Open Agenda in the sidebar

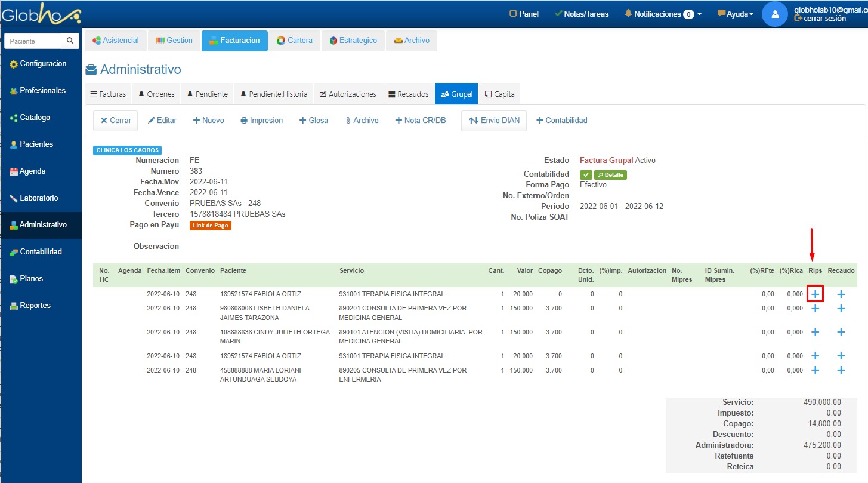(x=32, y=171)
